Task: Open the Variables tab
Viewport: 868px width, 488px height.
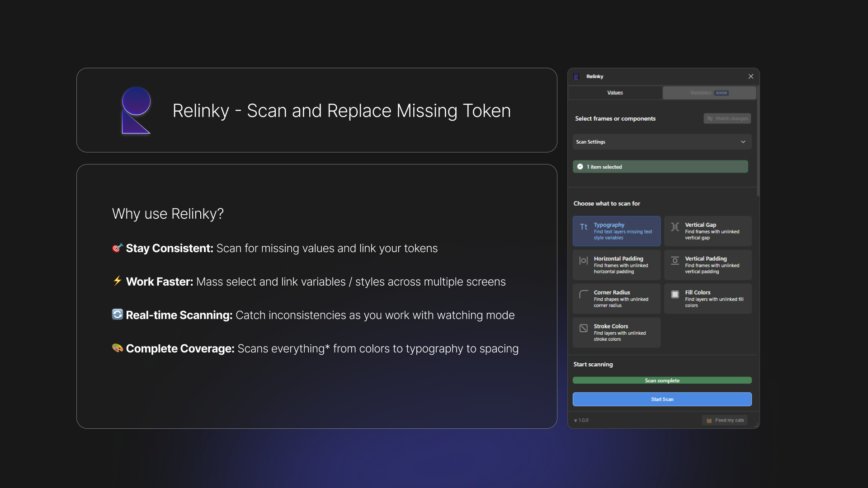Action: pos(708,93)
